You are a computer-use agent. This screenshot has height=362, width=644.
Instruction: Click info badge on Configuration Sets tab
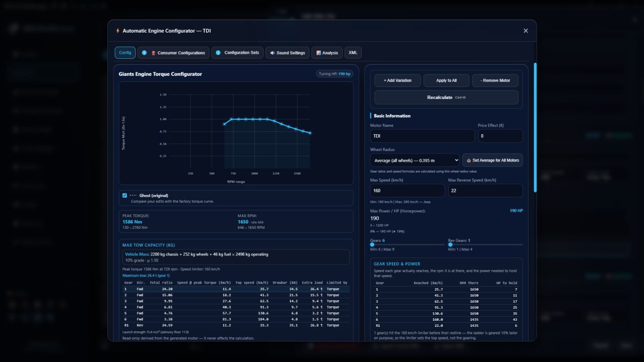click(x=218, y=53)
